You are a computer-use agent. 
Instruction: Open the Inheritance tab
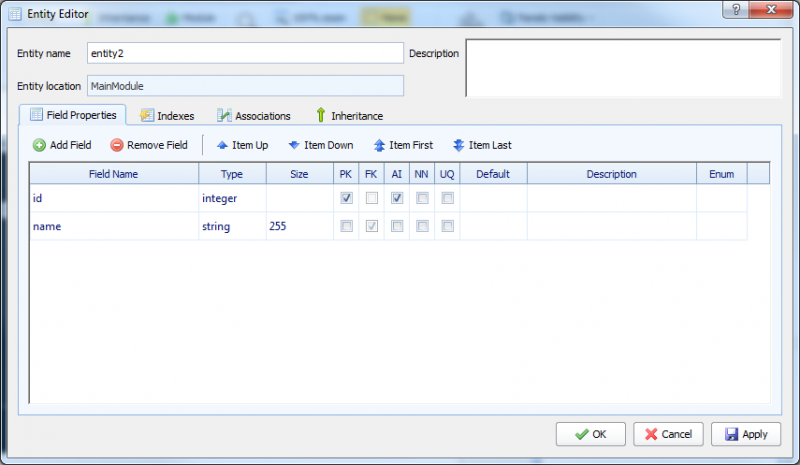tap(349, 116)
